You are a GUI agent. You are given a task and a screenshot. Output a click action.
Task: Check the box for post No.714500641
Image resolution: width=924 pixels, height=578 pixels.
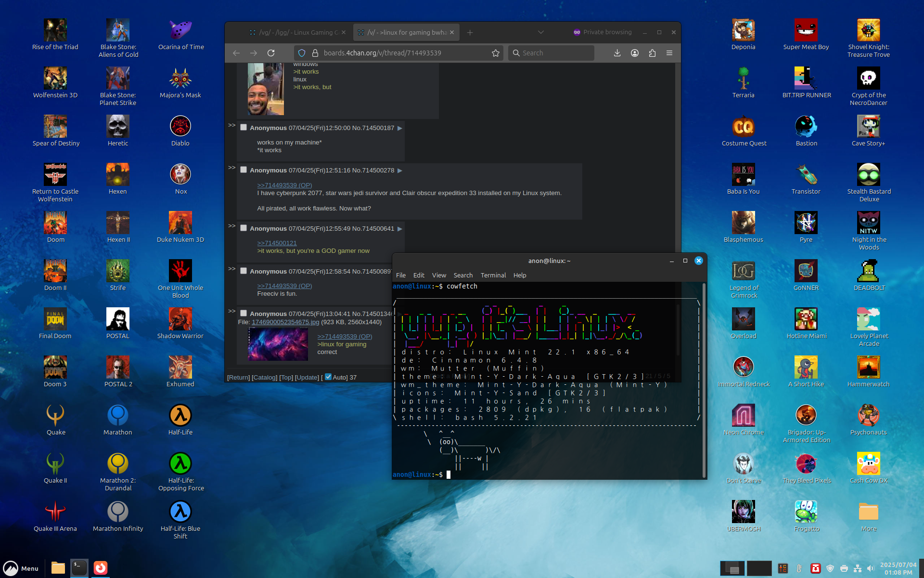pyautogui.click(x=244, y=228)
